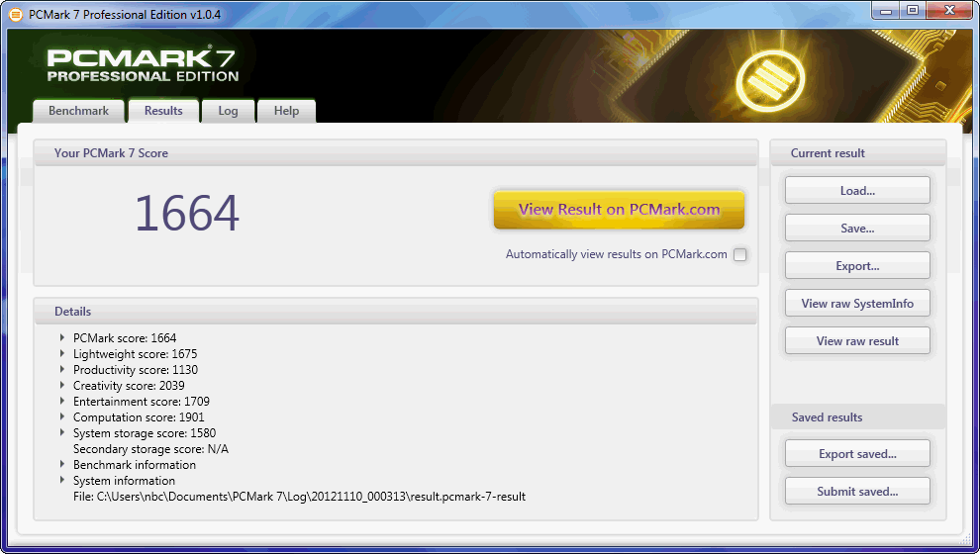
Task: Close the PCMark 7 window
Action: click(949, 11)
